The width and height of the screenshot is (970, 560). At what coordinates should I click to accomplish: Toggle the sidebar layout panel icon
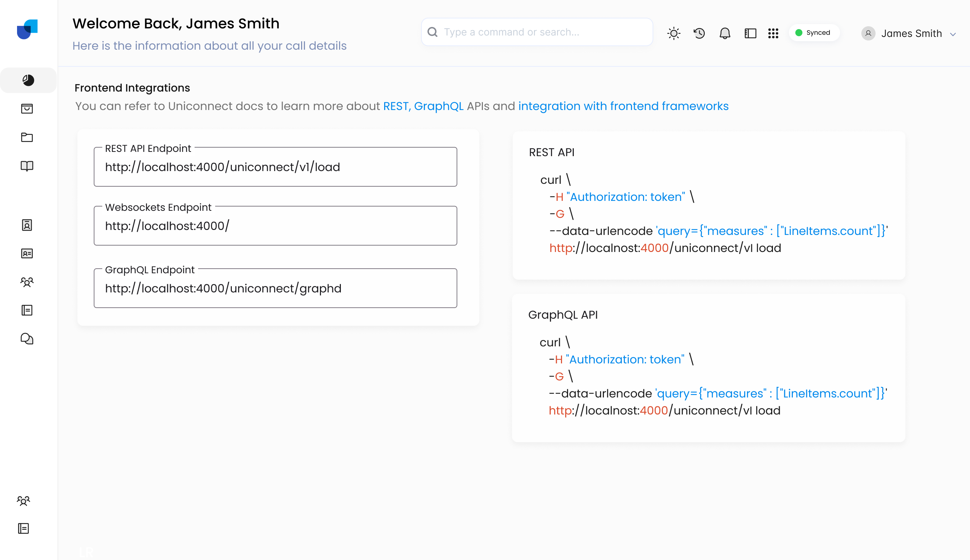[750, 33]
